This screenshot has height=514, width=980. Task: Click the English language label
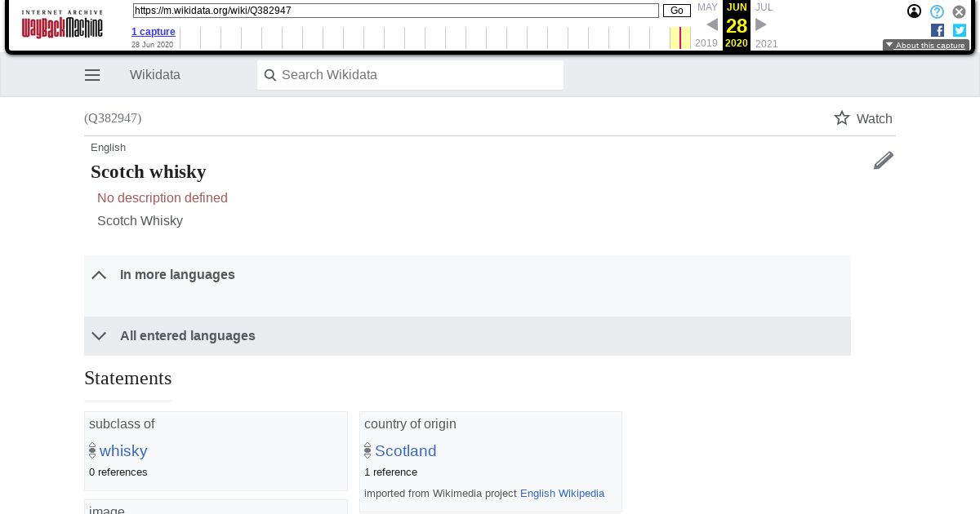pyautogui.click(x=108, y=148)
